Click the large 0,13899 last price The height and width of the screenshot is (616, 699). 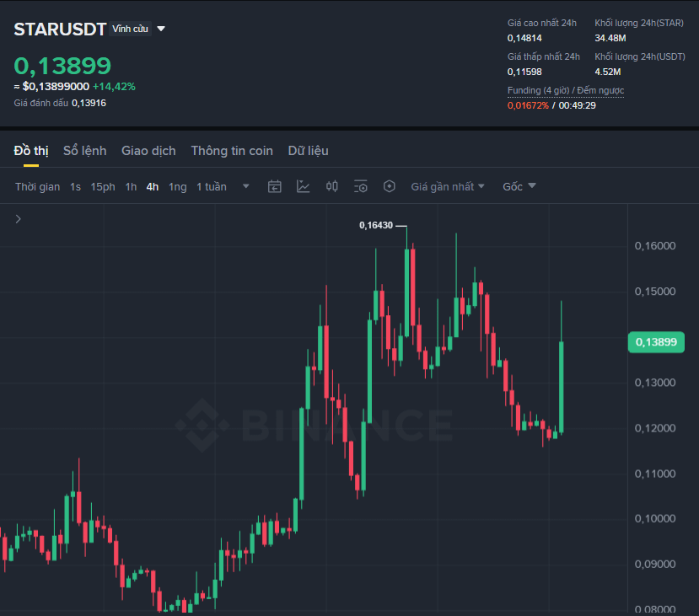pyautogui.click(x=62, y=66)
